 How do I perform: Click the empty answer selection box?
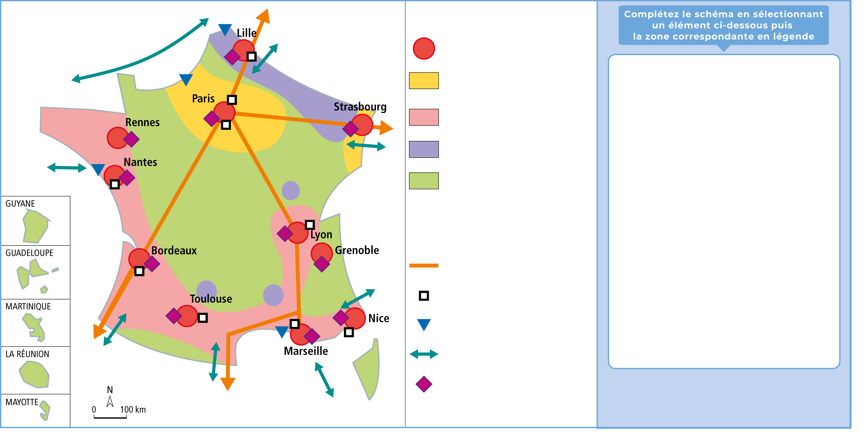point(724,212)
